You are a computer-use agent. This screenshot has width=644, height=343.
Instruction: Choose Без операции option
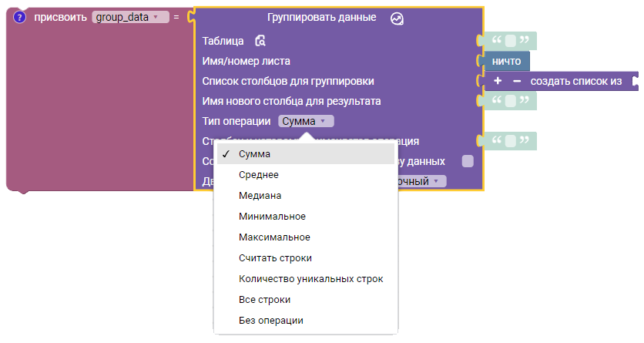click(x=306, y=321)
